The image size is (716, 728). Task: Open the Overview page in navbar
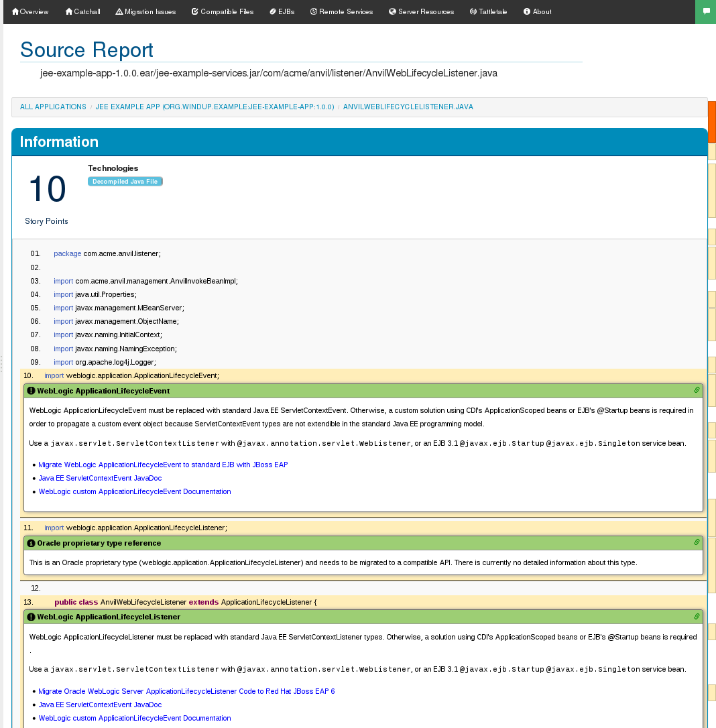[30, 11]
